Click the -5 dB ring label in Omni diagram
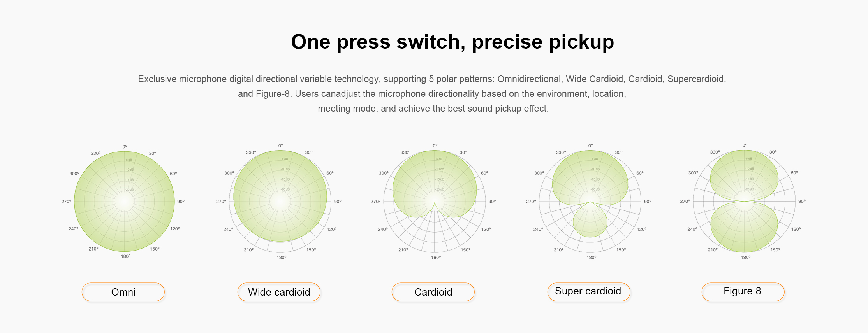Image resolution: width=868 pixels, height=333 pixels. coord(129,160)
